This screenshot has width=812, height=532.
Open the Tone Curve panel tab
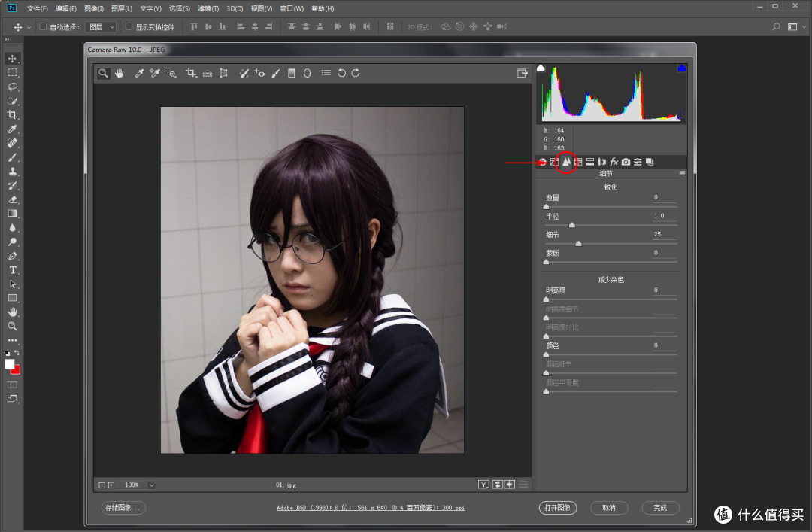[x=554, y=161]
